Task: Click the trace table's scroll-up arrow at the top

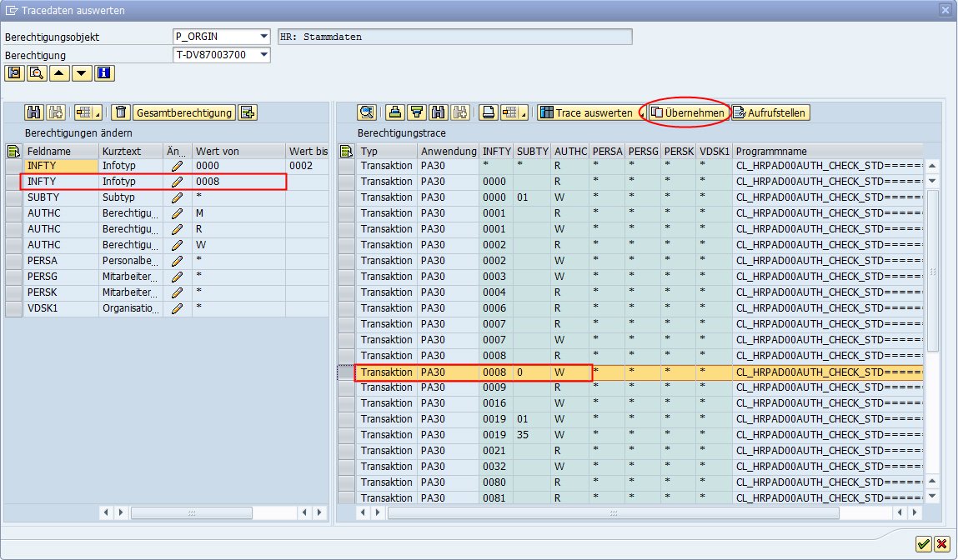Action: [x=932, y=166]
